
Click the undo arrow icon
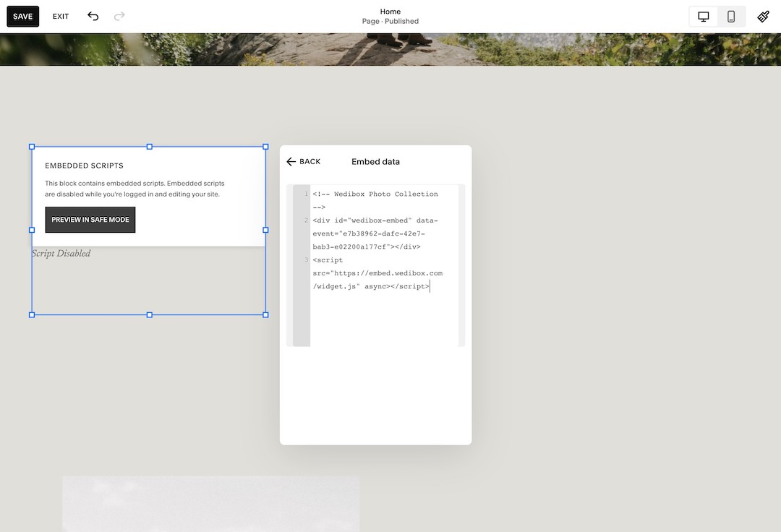click(93, 16)
